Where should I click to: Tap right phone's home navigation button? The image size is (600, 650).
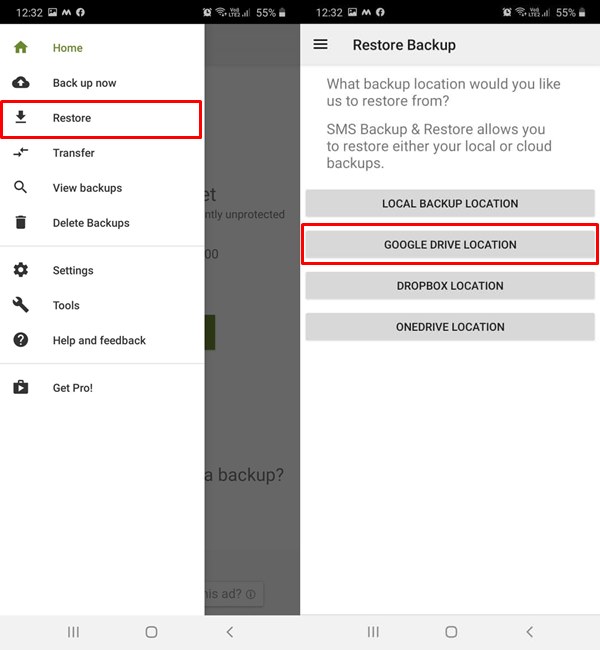pos(451,632)
